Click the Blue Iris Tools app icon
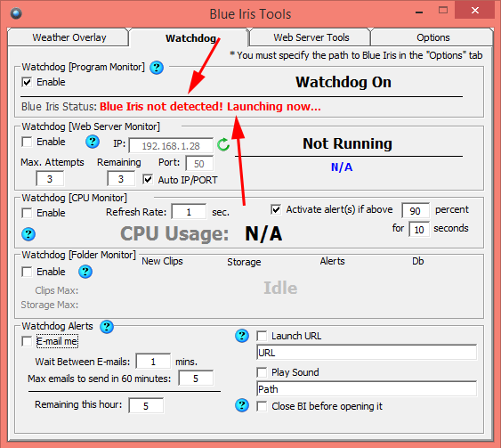 tap(16, 13)
